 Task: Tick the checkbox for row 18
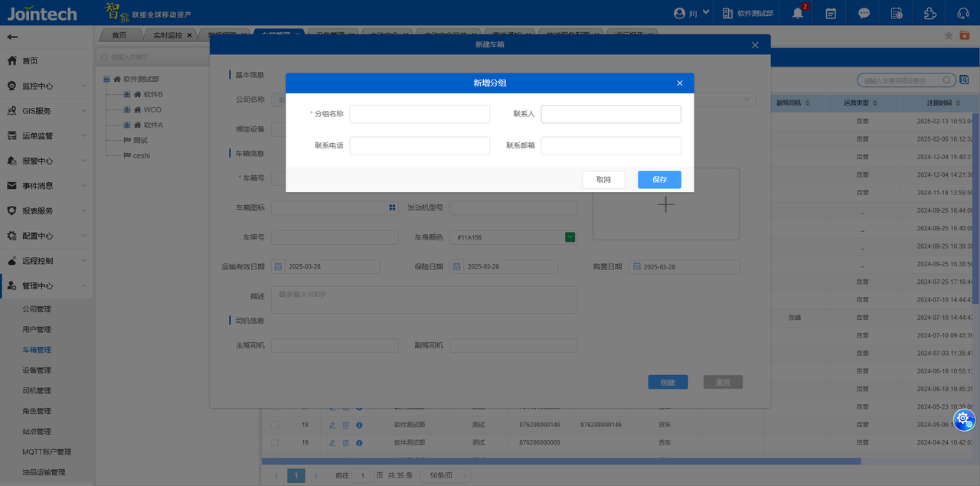click(275, 425)
